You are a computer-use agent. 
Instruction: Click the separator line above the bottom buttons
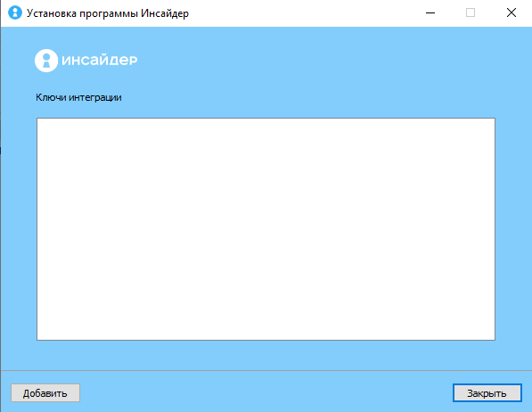pos(266,370)
